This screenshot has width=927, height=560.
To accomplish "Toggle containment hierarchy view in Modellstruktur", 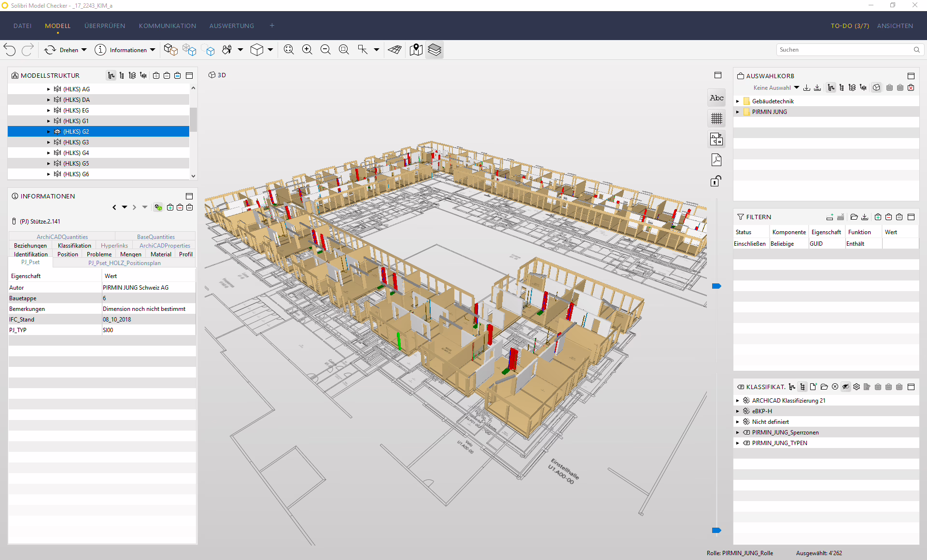I will coord(112,76).
